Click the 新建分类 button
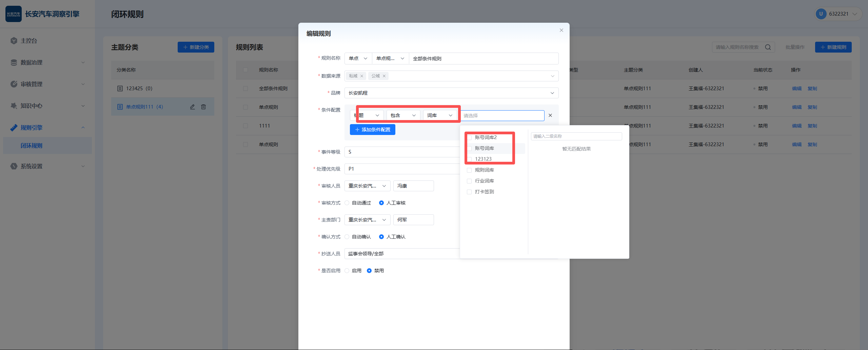This screenshot has width=868, height=350. click(x=196, y=47)
